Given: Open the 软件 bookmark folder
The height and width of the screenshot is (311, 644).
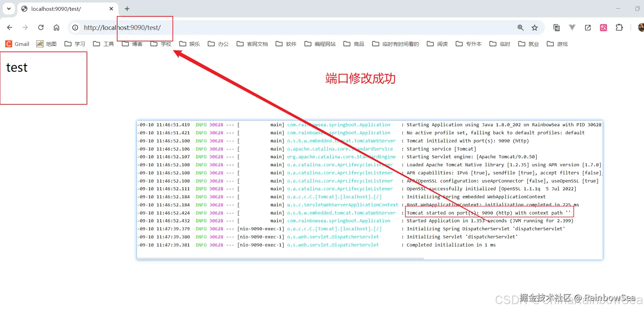Looking at the screenshot, I should tap(286, 44).
